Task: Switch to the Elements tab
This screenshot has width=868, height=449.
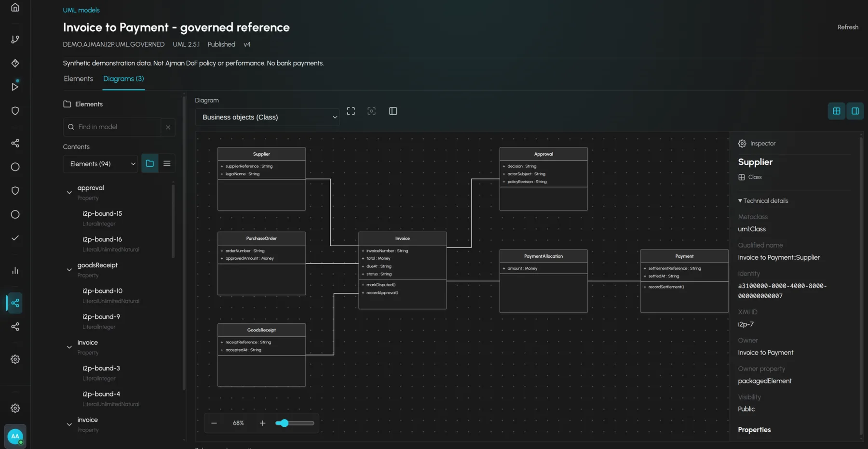Action: coord(78,79)
